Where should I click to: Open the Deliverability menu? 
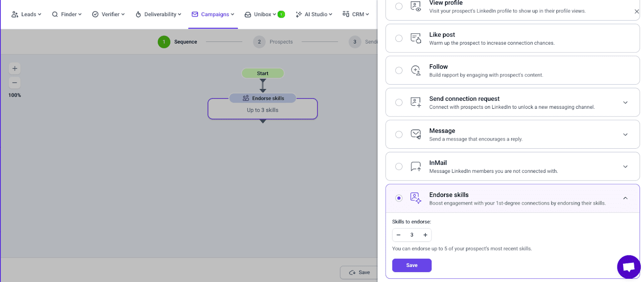click(158, 14)
